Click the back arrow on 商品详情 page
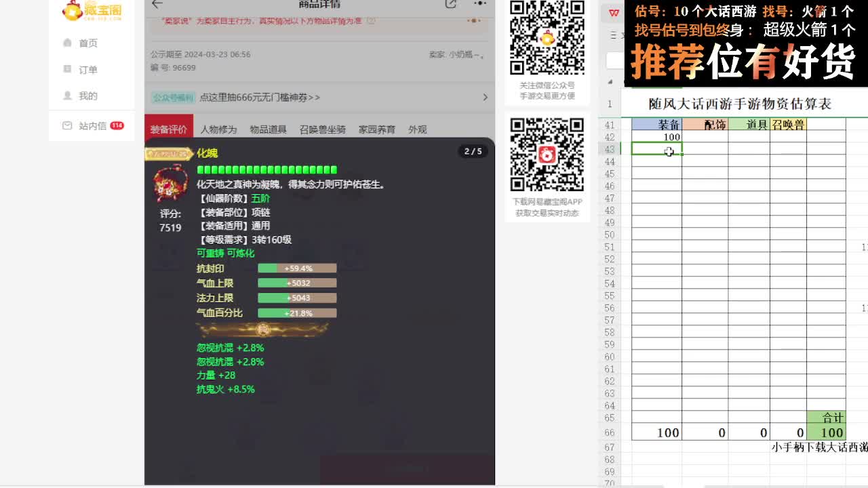The width and height of the screenshot is (868, 488). point(157,5)
